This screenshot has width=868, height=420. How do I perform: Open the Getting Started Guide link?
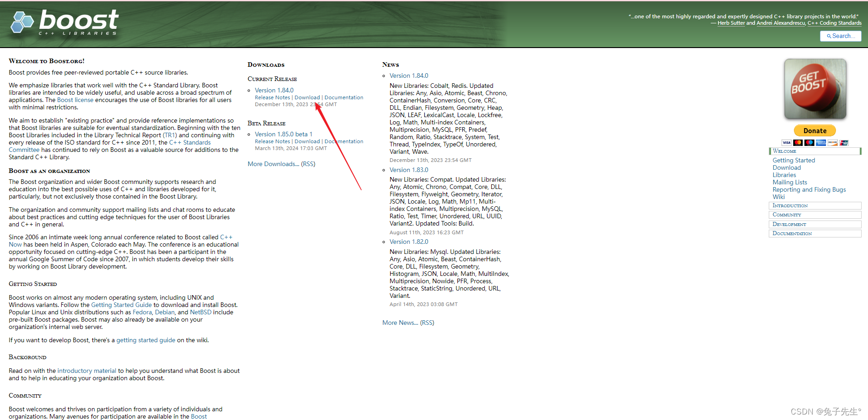click(x=121, y=305)
